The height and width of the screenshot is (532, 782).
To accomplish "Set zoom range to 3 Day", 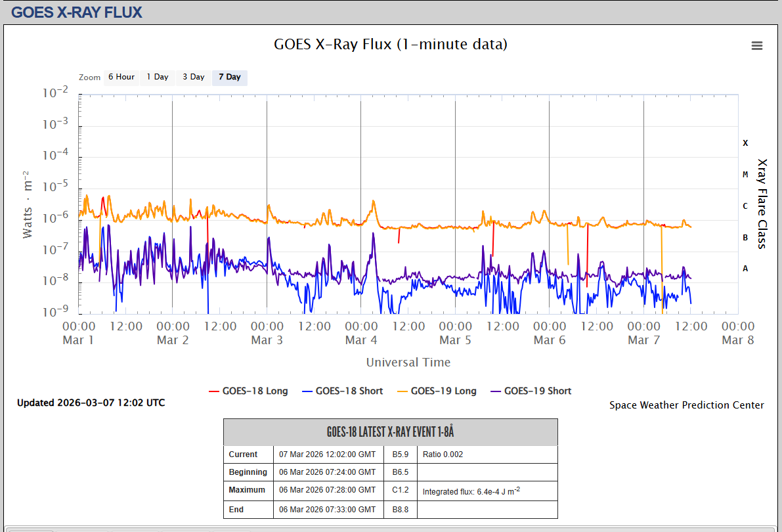I will coord(194,77).
